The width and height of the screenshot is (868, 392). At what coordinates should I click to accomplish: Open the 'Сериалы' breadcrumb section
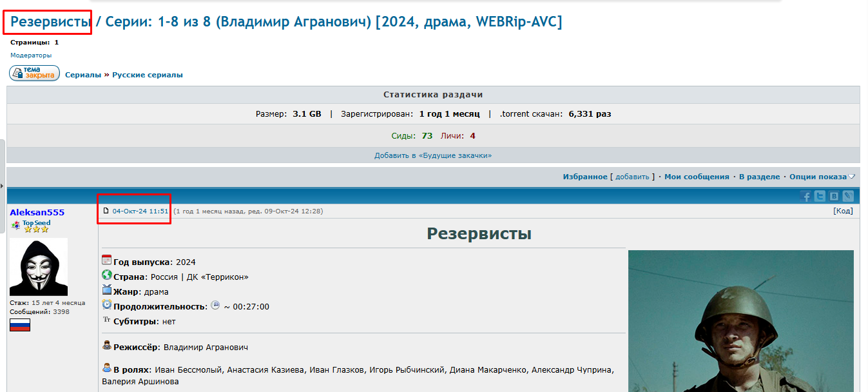(83, 75)
